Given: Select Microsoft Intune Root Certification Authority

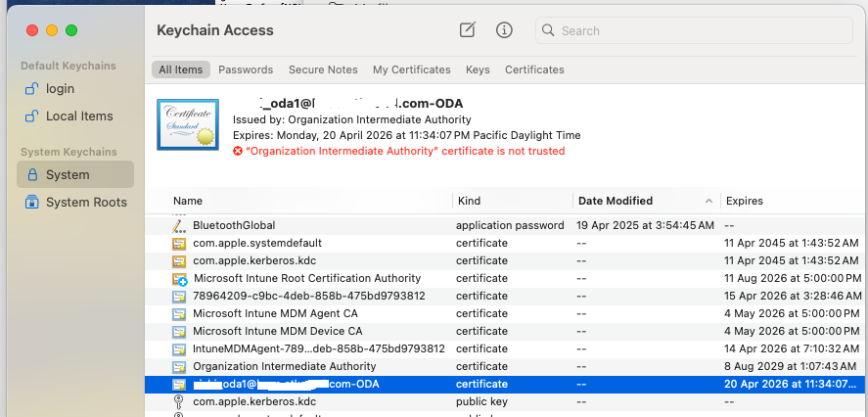Looking at the screenshot, I should point(307,278).
